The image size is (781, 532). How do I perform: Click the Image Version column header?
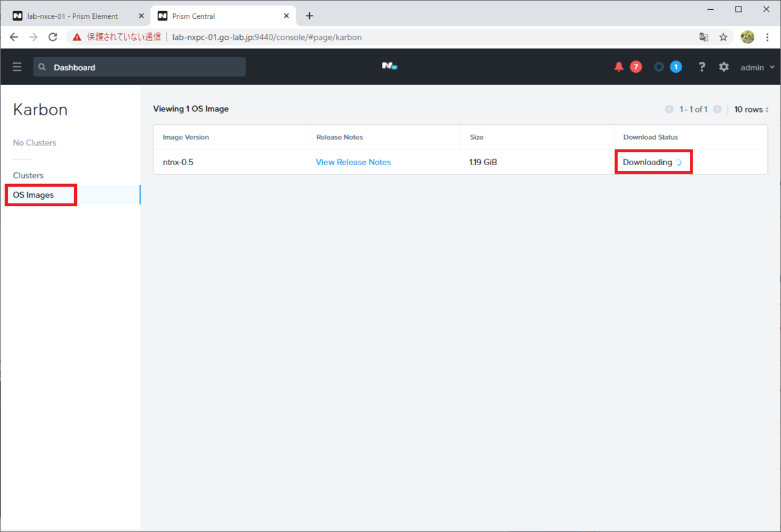point(185,137)
